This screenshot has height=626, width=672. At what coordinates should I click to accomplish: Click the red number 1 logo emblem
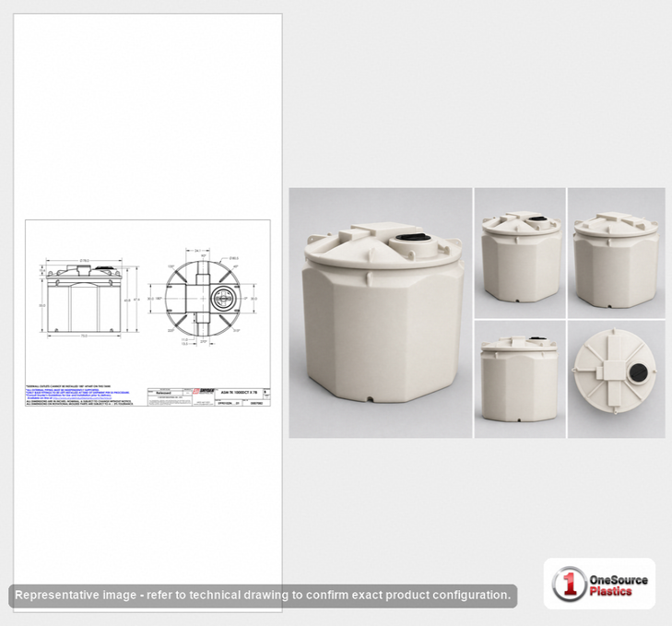569,584
